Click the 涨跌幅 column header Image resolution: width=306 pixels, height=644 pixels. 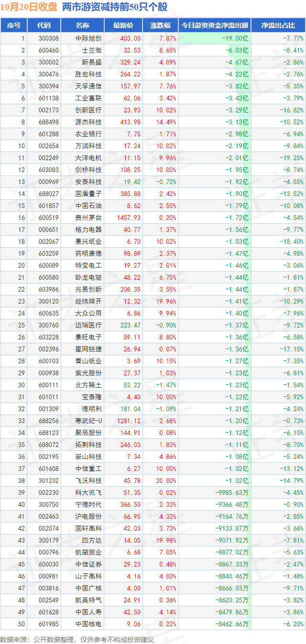160,25
